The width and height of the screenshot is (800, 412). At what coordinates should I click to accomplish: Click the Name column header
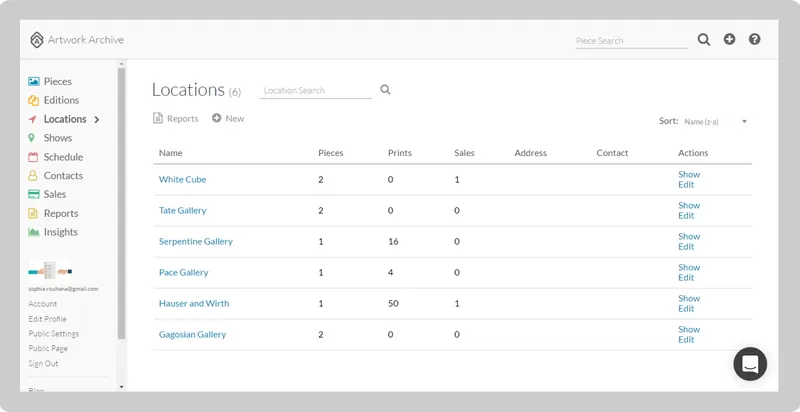pos(170,153)
